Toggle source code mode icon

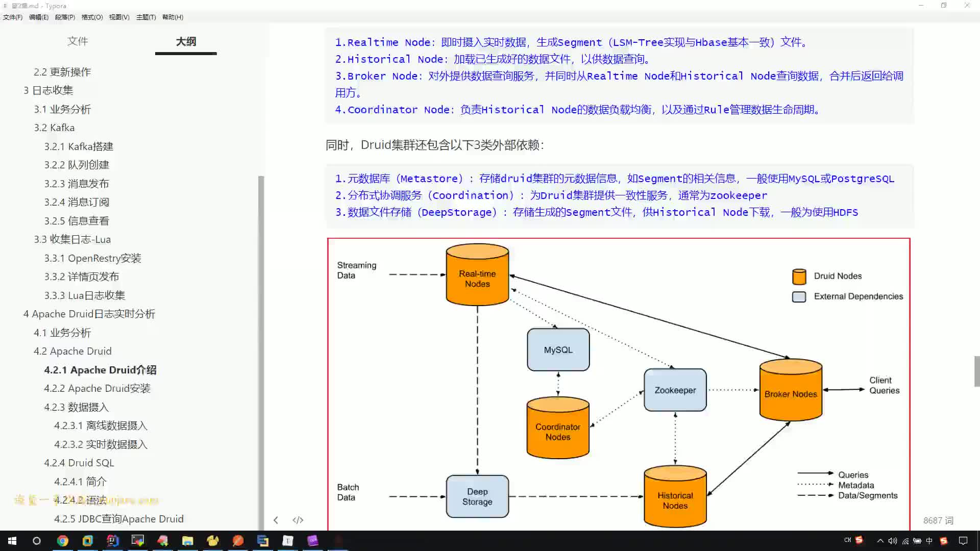(x=298, y=520)
